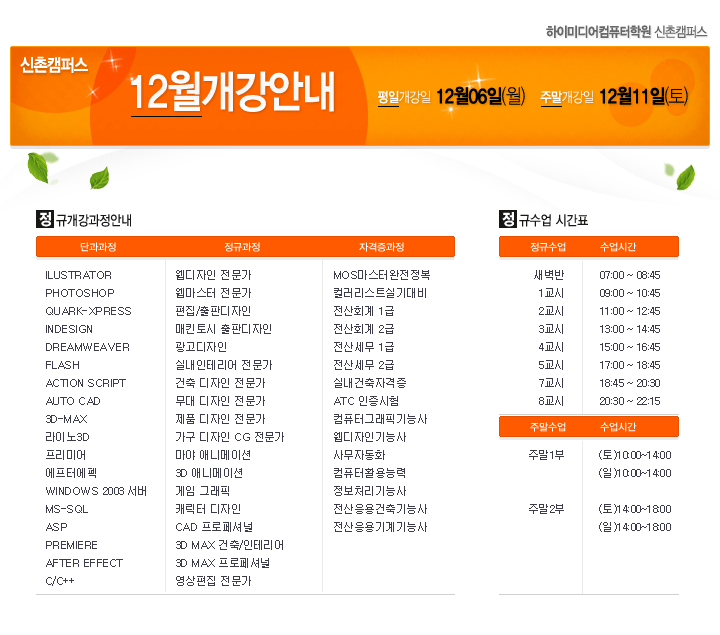Image resolution: width=720 pixels, height=635 pixels.
Task: Click the green leaf at the banner's right edge
Action: [x=685, y=177]
